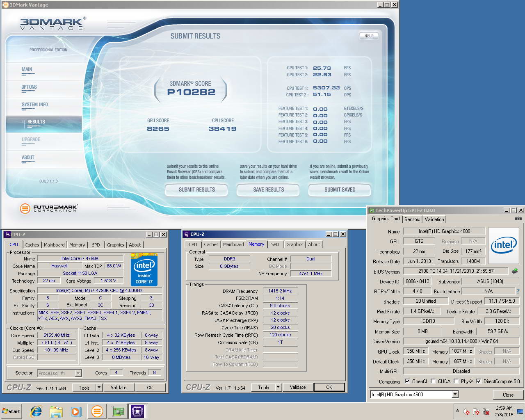Click OK in Memory CPU-Z window
Viewport: 525px width, 420px height.
click(329, 387)
